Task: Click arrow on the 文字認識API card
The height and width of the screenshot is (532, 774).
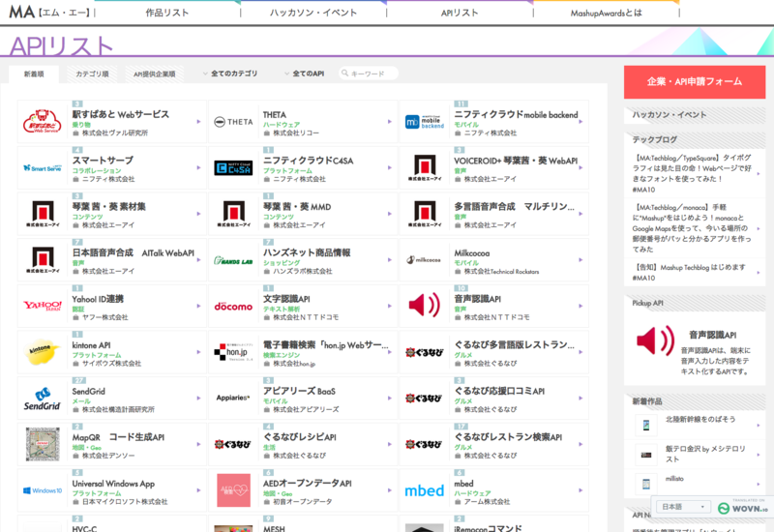Action: point(390,306)
